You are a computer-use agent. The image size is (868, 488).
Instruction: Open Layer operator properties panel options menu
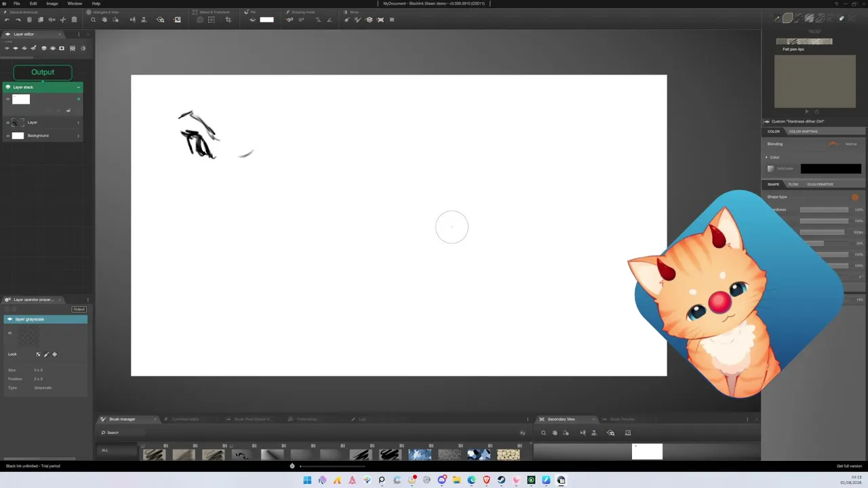(87, 300)
